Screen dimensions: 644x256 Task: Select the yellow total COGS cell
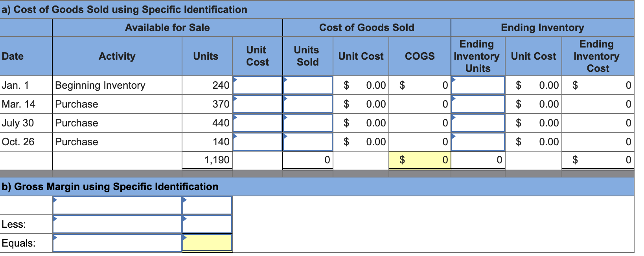pyautogui.click(x=420, y=160)
